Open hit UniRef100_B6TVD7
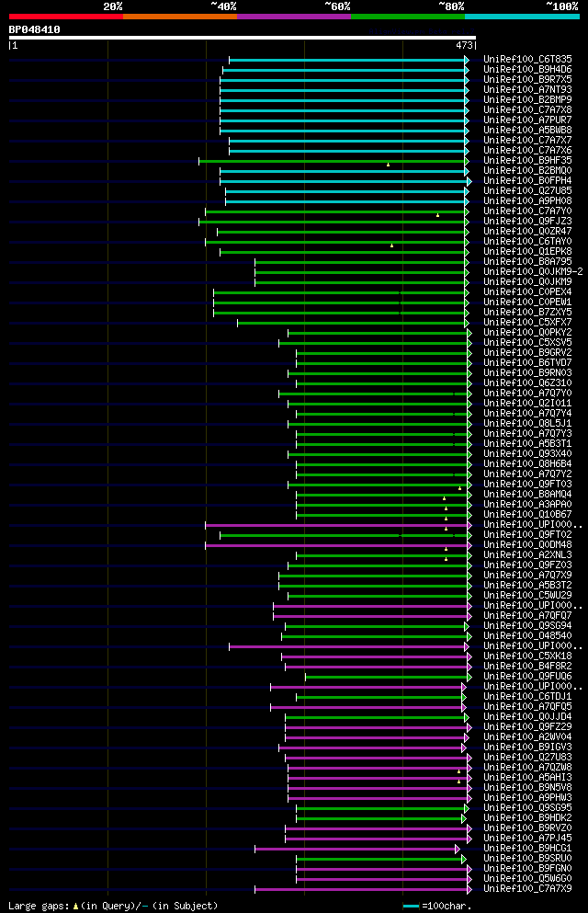The height and width of the screenshot is (913, 588). (x=527, y=363)
